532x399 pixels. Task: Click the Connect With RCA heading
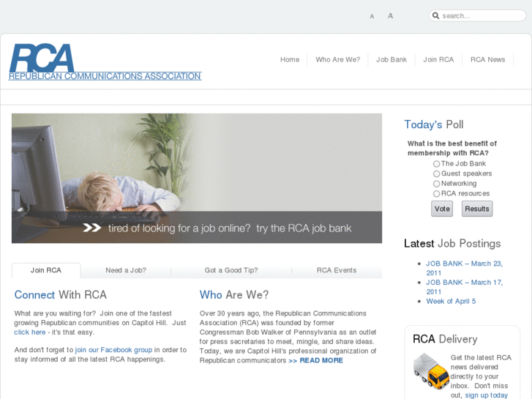pos(61,295)
